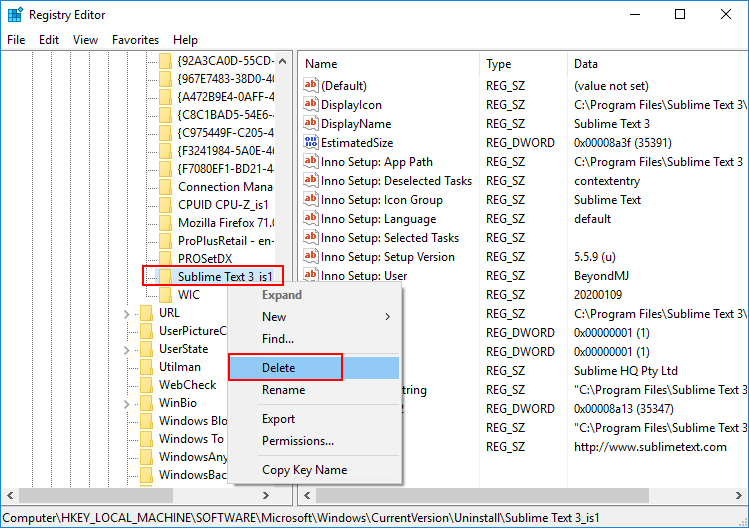Click the folder icon of Mozilla Firefox key
This screenshot has height=528, width=749.
click(x=165, y=223)
